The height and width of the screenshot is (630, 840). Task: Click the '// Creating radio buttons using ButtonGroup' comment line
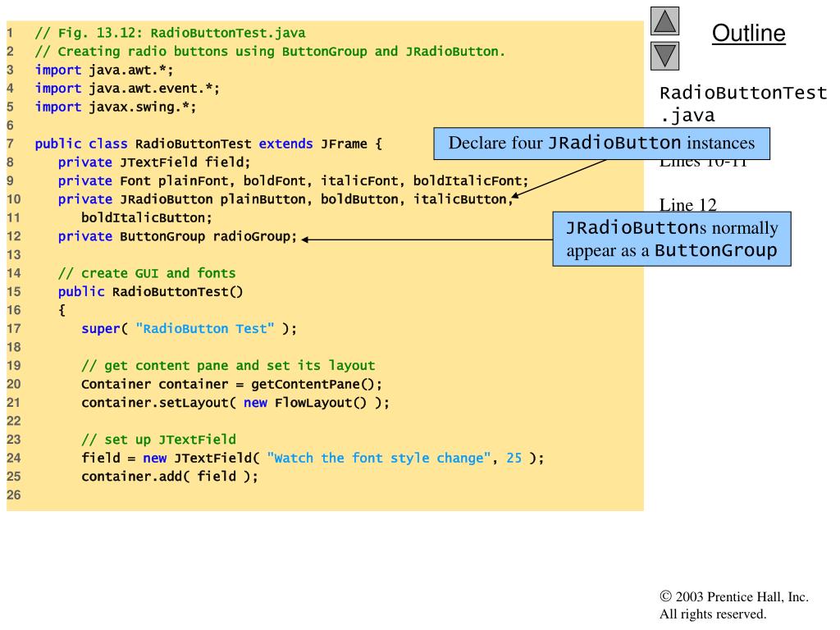[x=270, y=52]
